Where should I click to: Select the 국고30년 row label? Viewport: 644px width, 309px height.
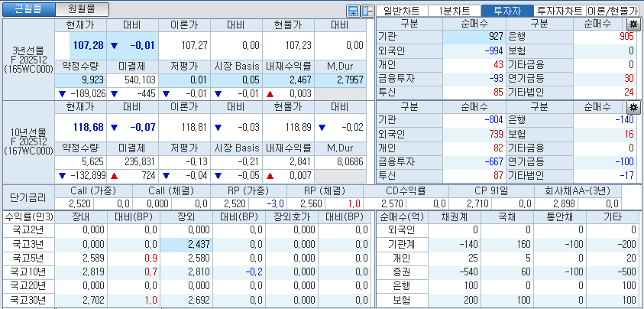pos(28,300)
